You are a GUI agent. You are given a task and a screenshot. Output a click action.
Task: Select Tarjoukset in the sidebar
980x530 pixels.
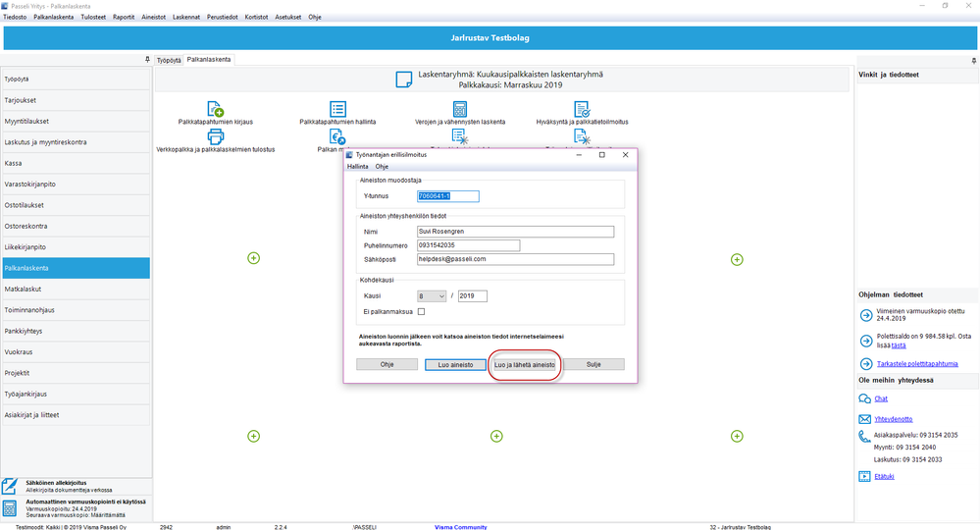(x=77, y=100)
